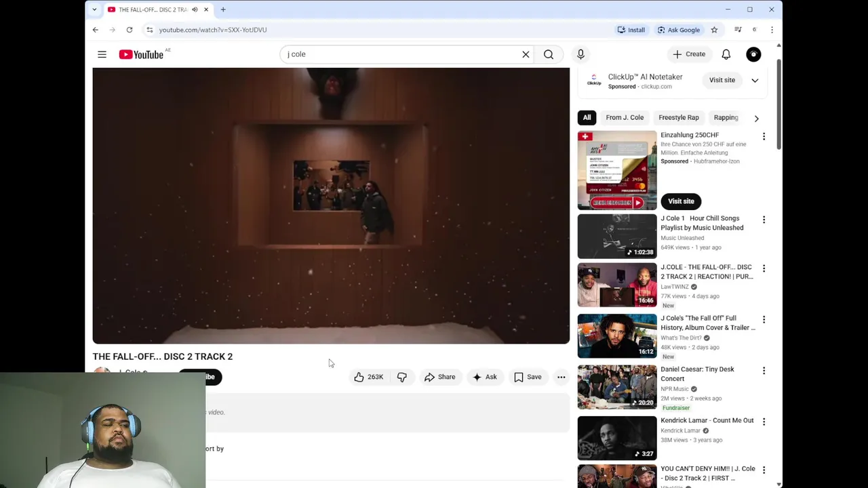The image size is (868, 488).
Task: Open more actions under the video
Action: point(561,377)
